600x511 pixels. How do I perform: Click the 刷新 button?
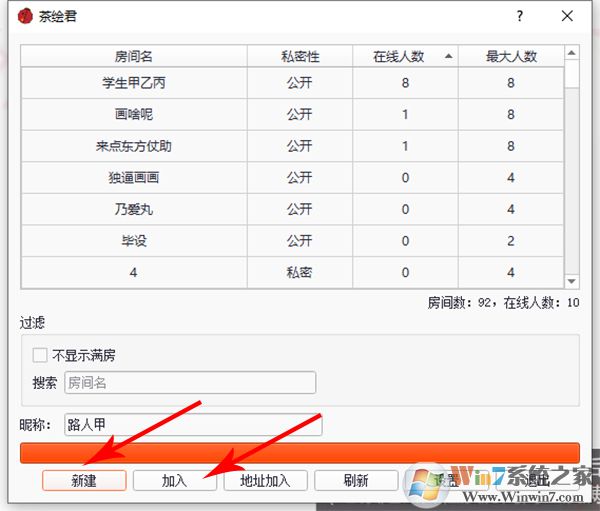(x=356, y=480)
